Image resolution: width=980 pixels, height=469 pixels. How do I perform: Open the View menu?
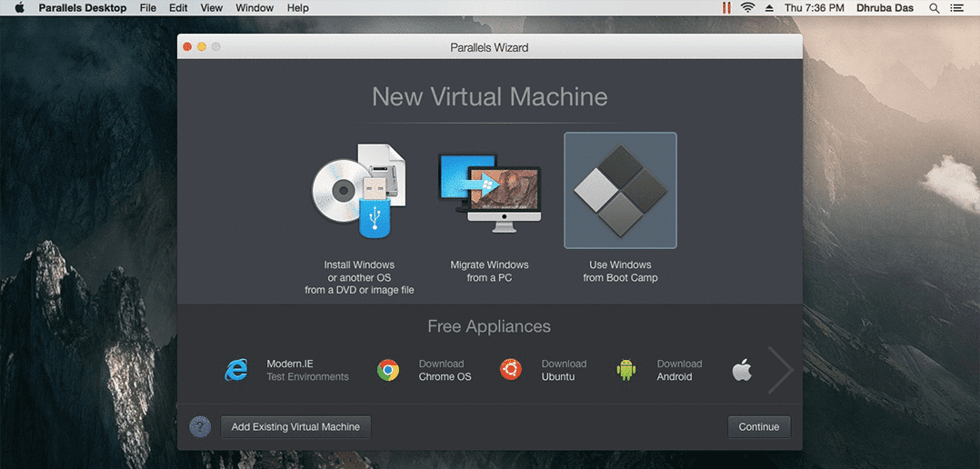click(212, 8)
